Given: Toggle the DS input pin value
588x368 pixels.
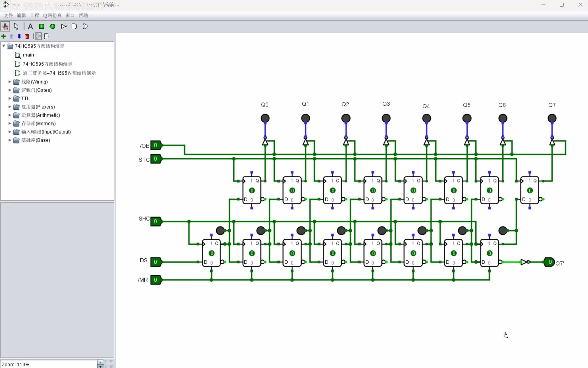Looking at the screenshot, I should (x=155, y=262).
